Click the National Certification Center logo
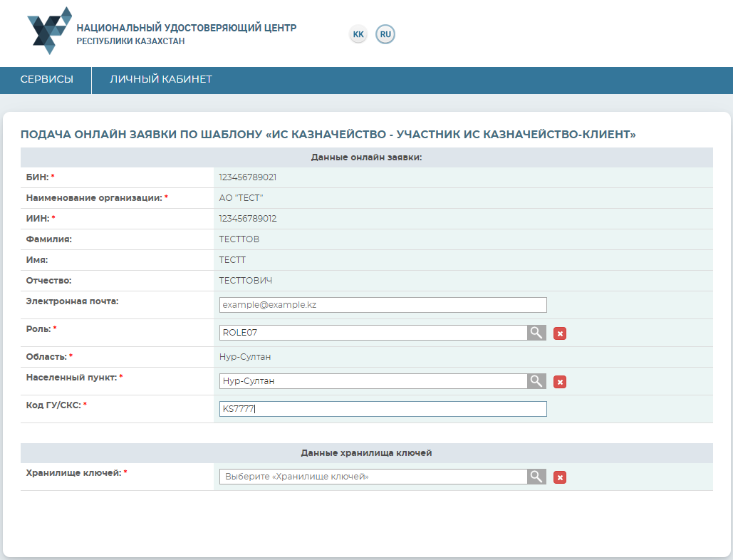Viewport: 733px width, 560px height. tap(49, 31)
